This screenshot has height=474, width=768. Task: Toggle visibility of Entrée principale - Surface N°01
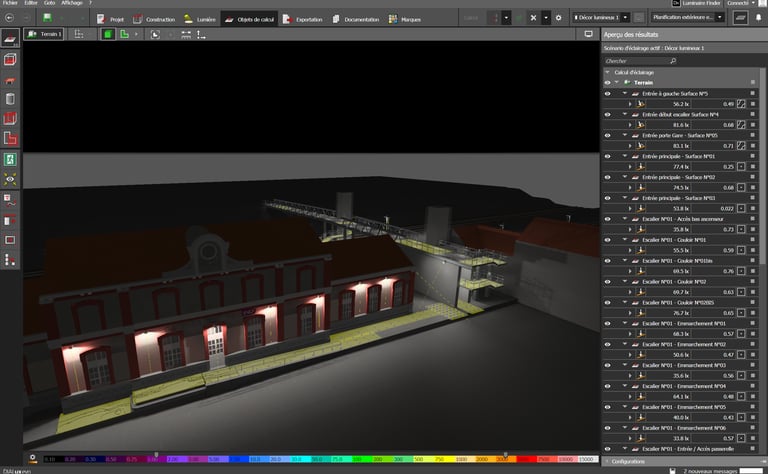coord(607,156)
